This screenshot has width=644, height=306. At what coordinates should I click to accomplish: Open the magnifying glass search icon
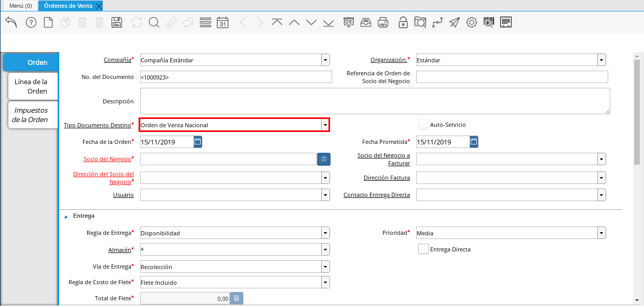pyautogui.click(x=154, y=22)
